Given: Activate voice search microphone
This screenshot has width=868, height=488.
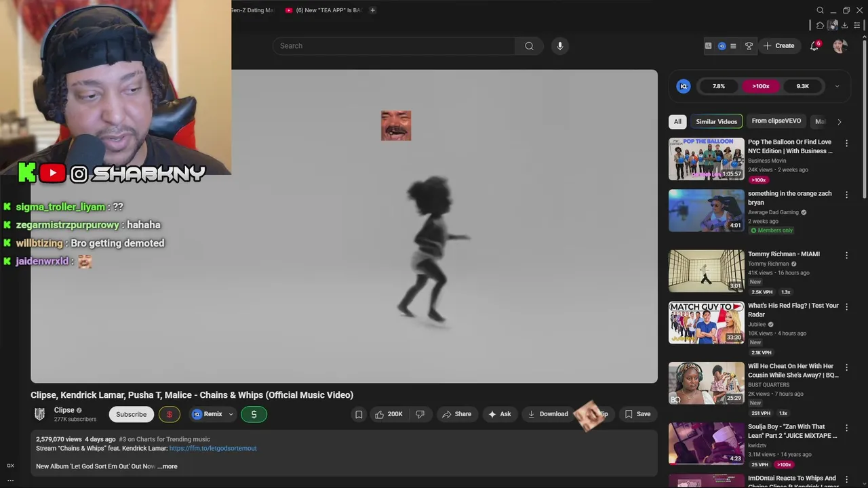Looking at the screenshot, I should pos(559,46).
